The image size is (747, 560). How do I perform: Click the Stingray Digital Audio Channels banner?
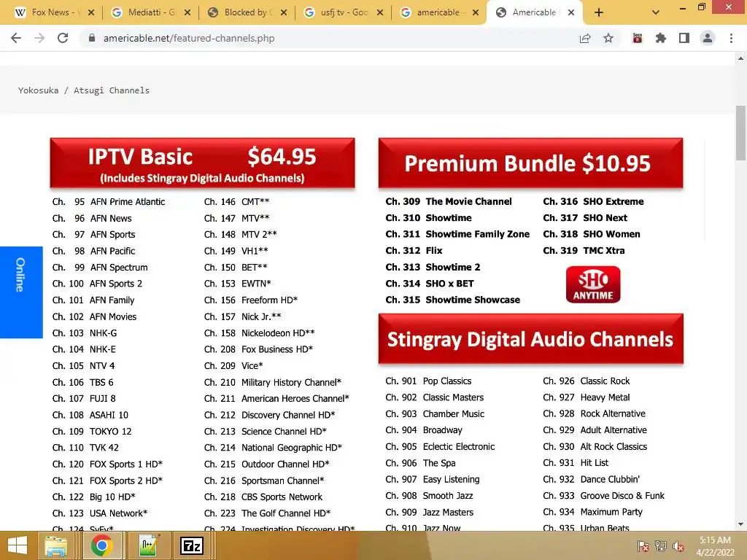pyautogui.click(x=531, y=339)
